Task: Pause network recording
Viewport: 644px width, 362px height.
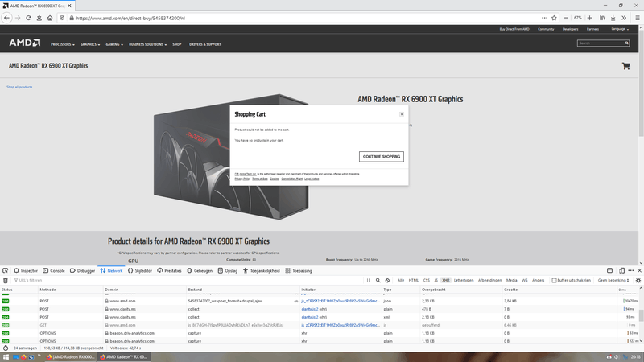Action: tap(369, 280)
